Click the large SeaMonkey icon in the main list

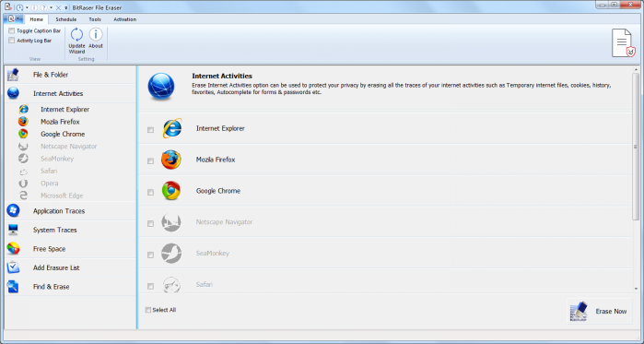[171, 254]
